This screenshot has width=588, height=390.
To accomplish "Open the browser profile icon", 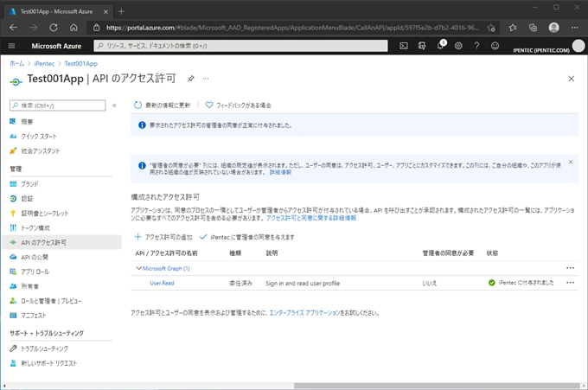I will 554,28.
